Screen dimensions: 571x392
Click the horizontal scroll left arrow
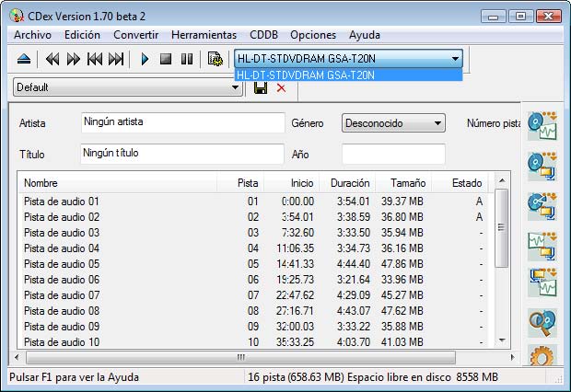pyautogui.click(x=17, y=357)
